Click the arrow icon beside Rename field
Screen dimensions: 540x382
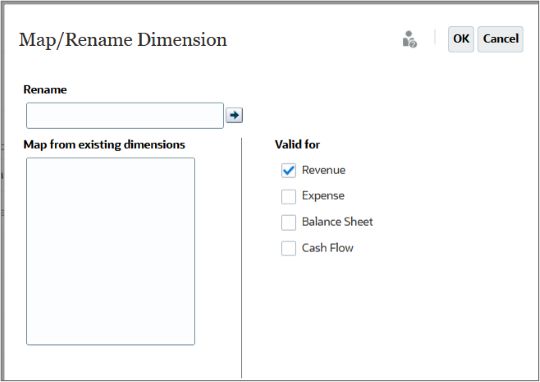[x=234, y=115]
